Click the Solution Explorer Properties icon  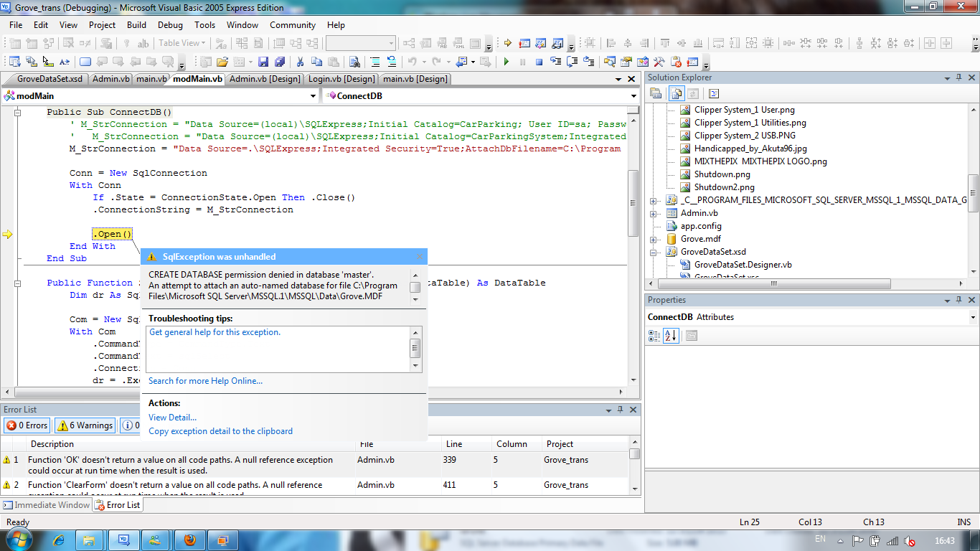(656, 93)
